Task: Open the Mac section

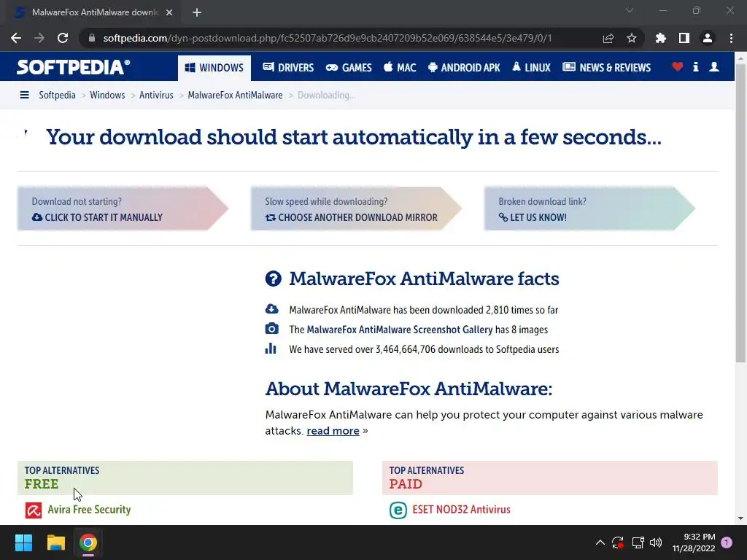Action: coord(400,68)
